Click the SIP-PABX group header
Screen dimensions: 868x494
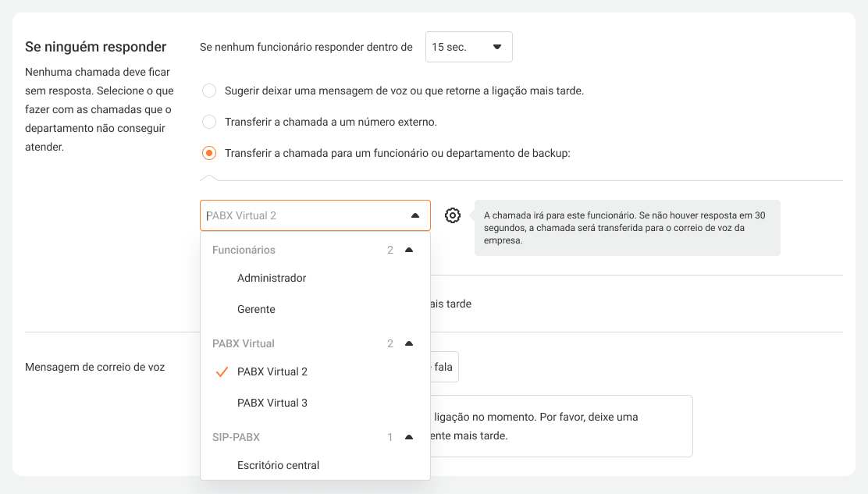coord(236,437)
